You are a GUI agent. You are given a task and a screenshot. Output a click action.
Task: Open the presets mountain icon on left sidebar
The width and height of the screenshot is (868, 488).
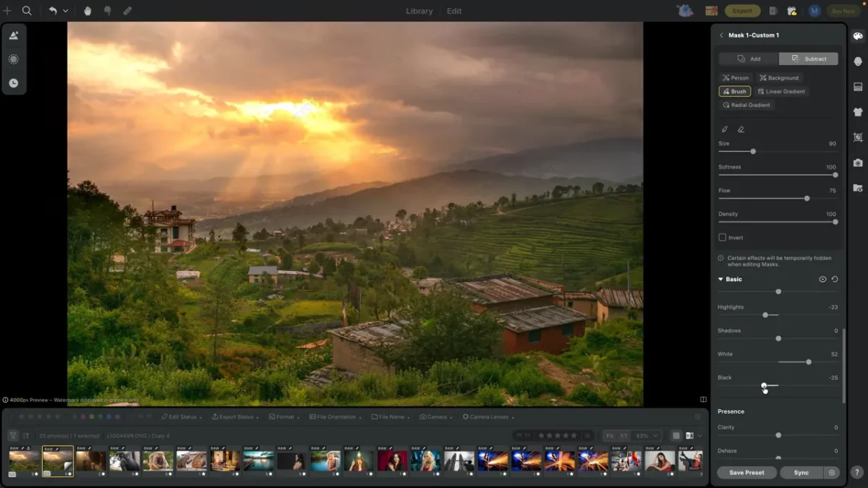tap(14, 35)
